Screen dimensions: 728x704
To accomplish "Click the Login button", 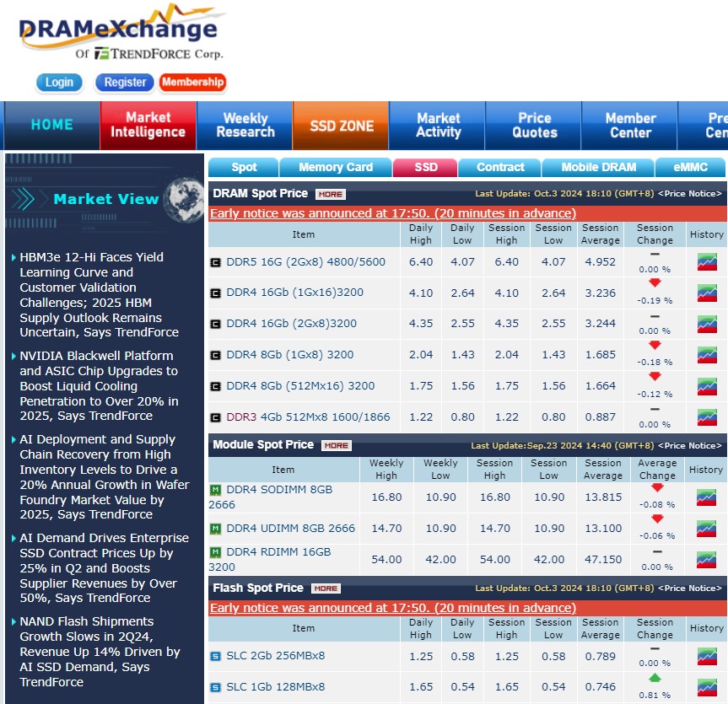I will 59,83.
